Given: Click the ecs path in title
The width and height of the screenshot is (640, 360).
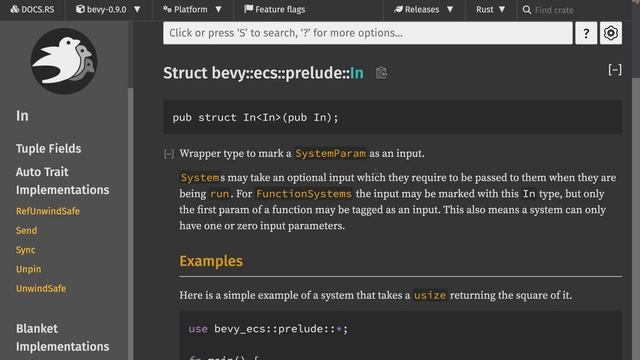Looking at the screenshot, I should [x=265, y=73].
